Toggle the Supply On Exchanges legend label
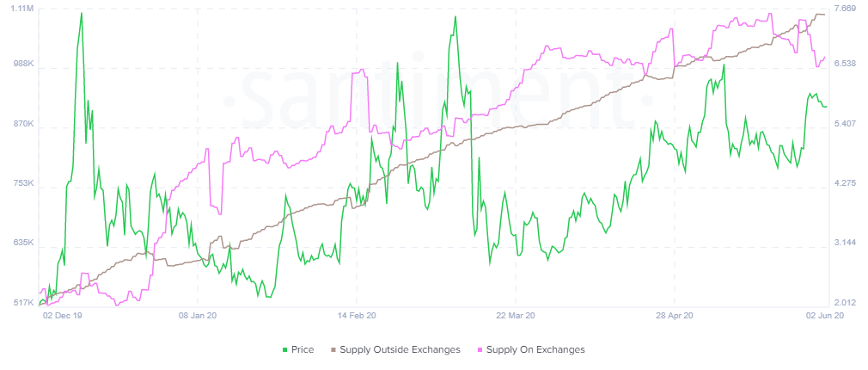 click(x=535, y=350)
